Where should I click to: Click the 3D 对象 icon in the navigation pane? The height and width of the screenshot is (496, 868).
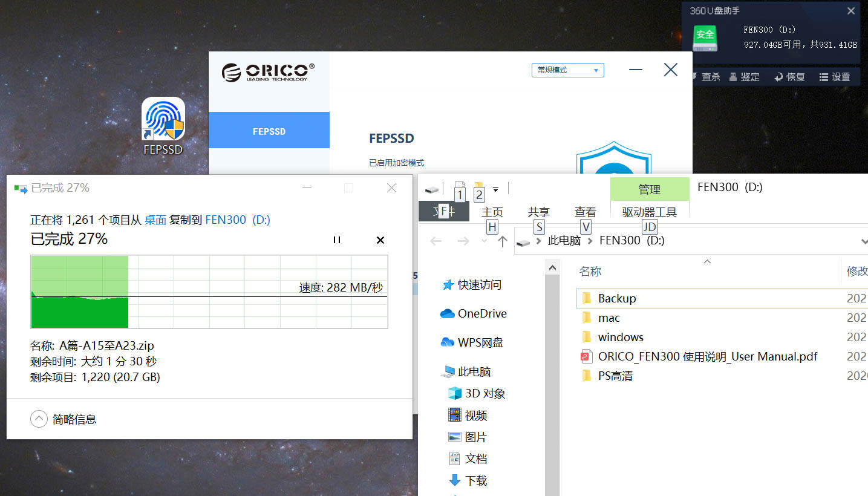(x=454, y=393)
